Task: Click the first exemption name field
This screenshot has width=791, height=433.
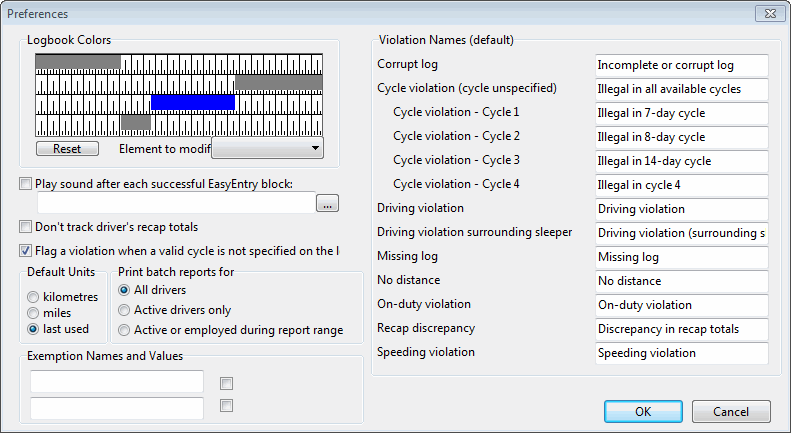Action: pos(117,382)
